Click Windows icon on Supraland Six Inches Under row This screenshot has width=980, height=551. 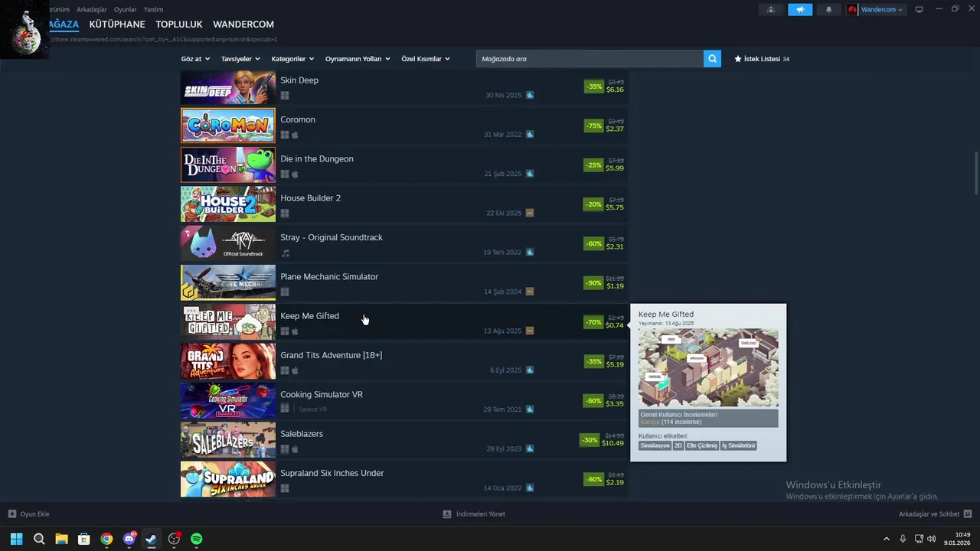point(285,488)
